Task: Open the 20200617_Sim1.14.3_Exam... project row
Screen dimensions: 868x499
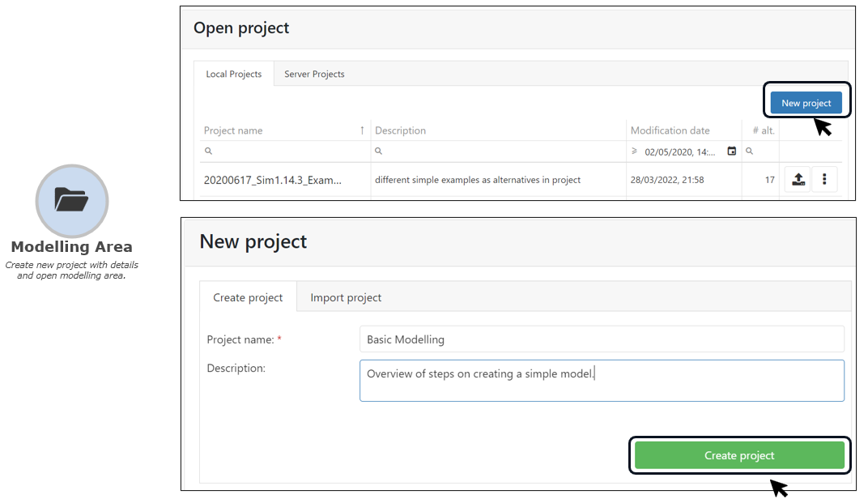Action: coord(273,180)
